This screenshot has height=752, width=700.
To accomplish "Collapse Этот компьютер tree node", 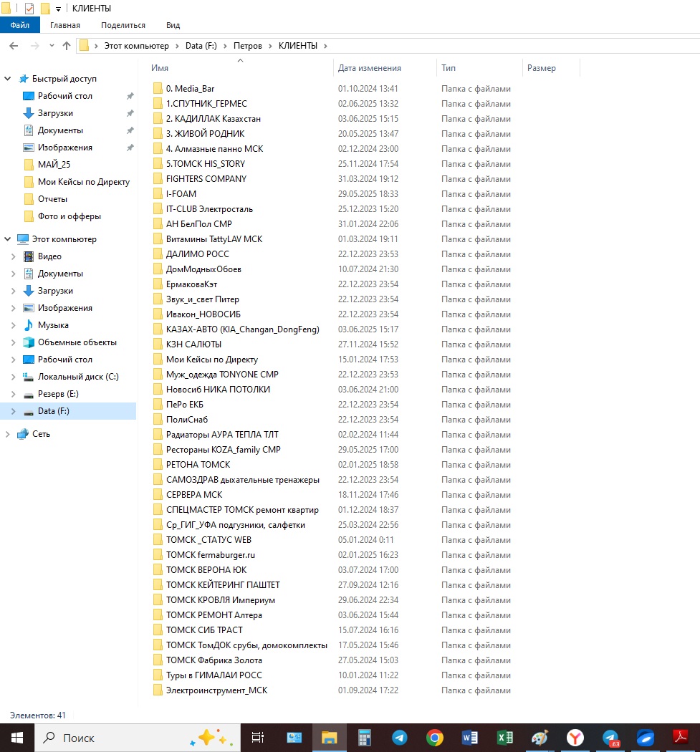I will [8, 238].
